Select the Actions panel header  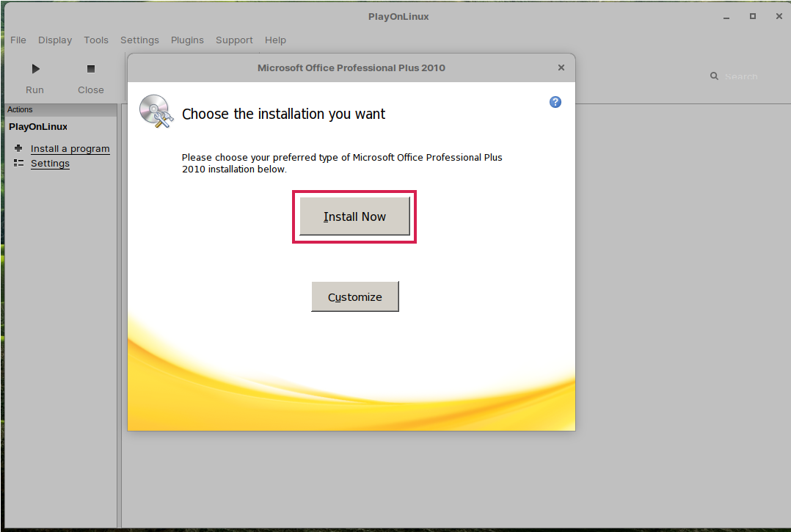tap(61, 109)
